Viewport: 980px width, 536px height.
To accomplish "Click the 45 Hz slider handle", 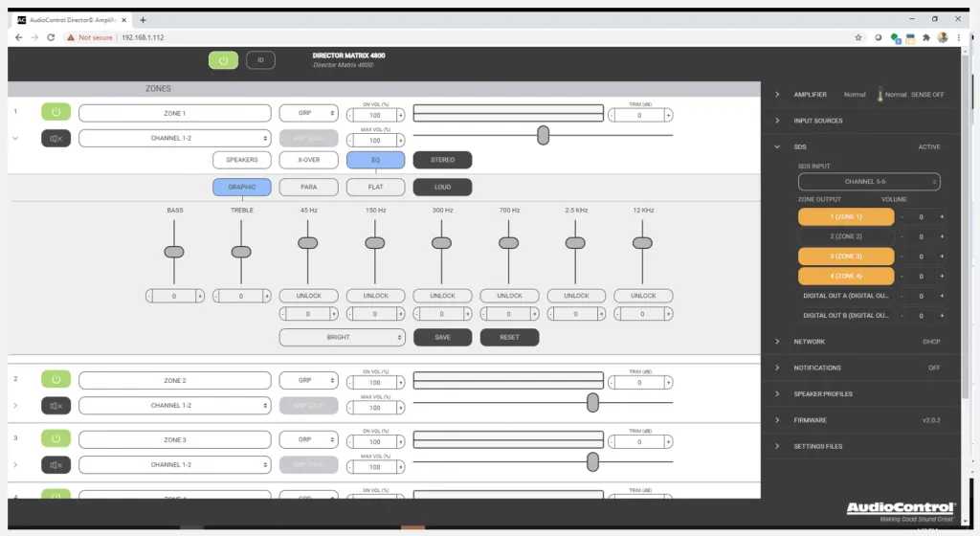I will click(x=307, y=243).
